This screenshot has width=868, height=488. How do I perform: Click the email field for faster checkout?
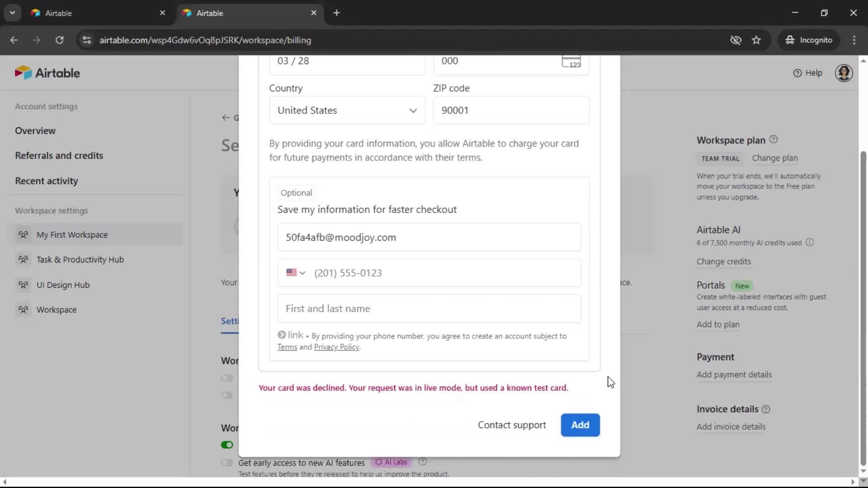pyautogui.click(x=429, y=238)
